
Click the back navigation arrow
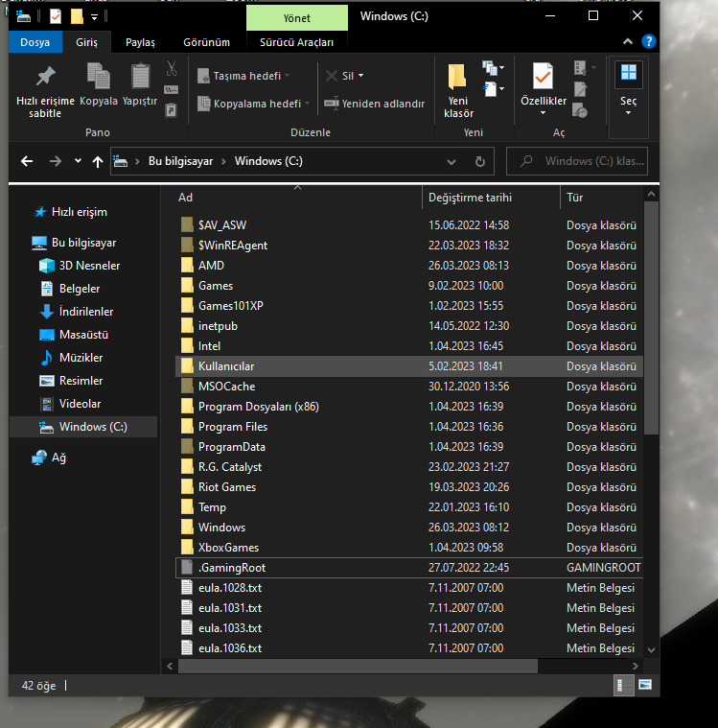[x=27, y=161]
